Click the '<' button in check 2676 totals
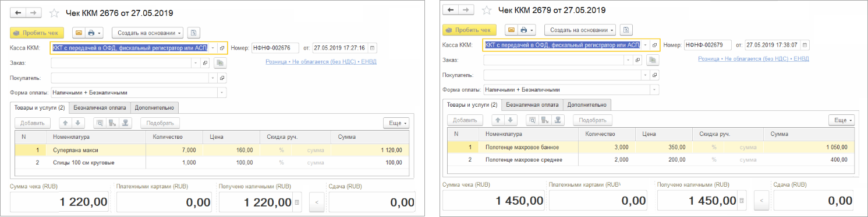 coord(317,202)
